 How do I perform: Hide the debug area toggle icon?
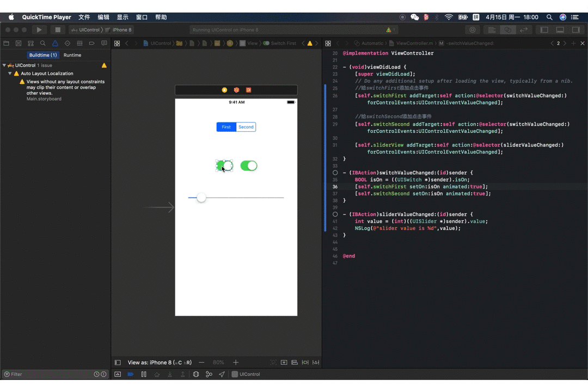point(118,375)
